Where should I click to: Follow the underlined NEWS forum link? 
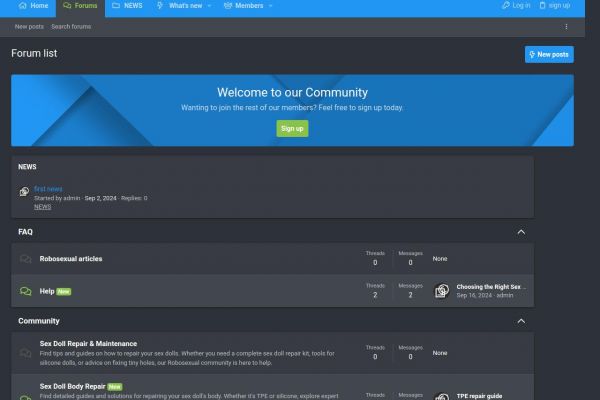click(42, 207)
